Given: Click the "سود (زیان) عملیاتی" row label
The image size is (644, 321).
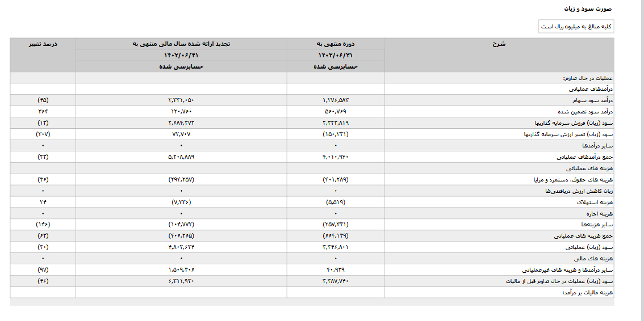Looking at the screenshot, I should 588,247.
